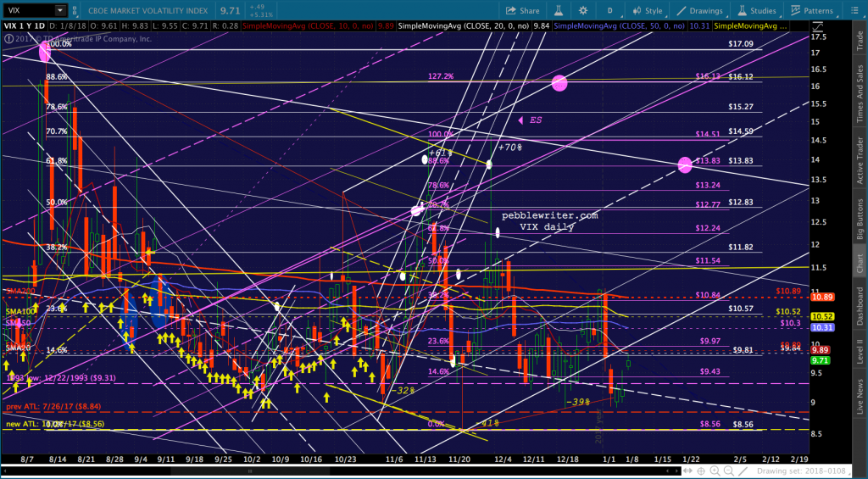This screenshot has height=479, width=868.
Task: Switch to Level II sidebar tab
Action: pos(860,352)
